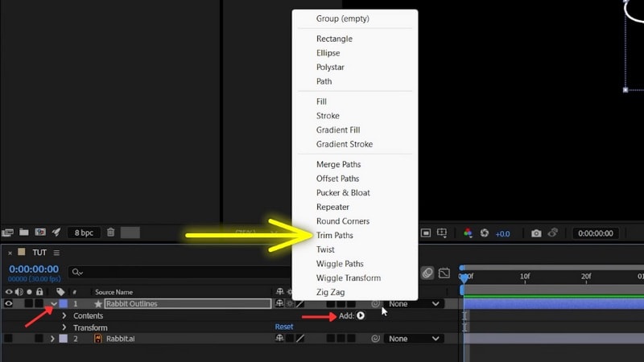Delete selected project item with trash icon
The image size is (644, 362).
pyautogui.click(x=110, y=232)
